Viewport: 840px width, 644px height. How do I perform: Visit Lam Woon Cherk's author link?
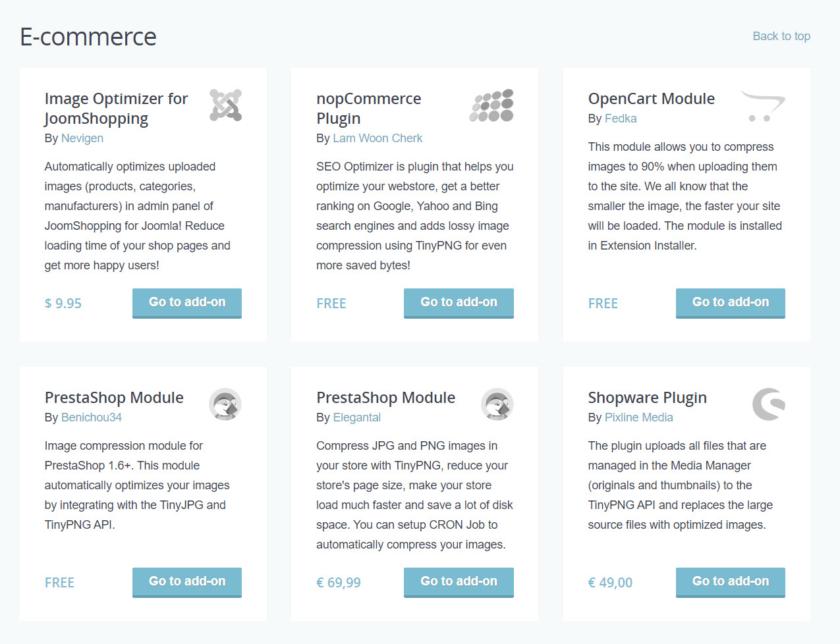click(378, 138)
